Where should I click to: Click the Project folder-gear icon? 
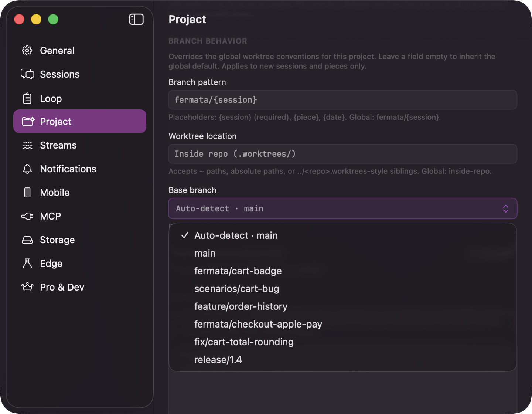click(28, 121)
